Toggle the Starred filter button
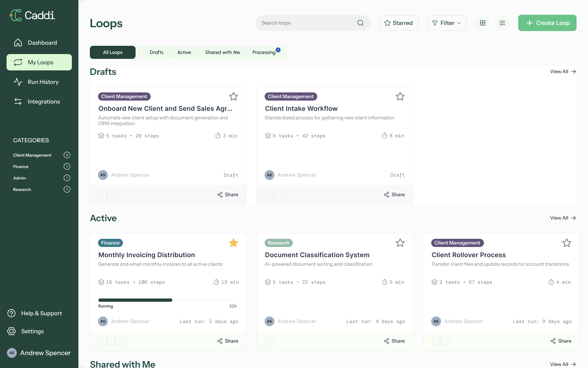 (399, 23)
